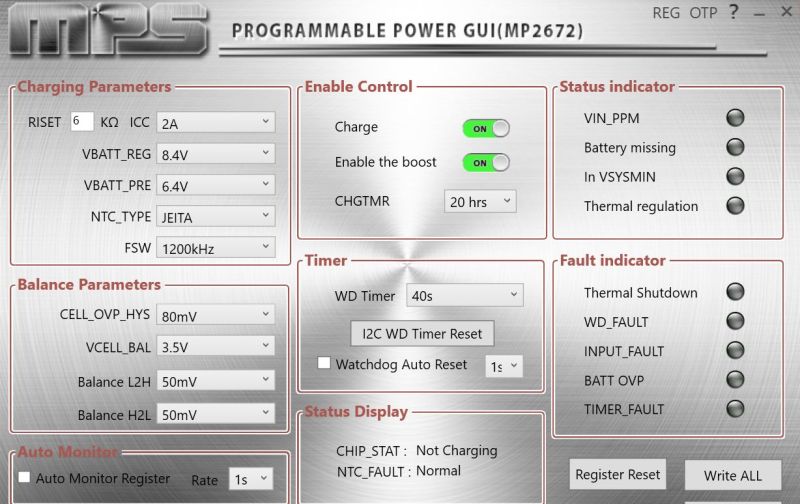Expand the WD Timer 40s dropdown
The image size is (800, 504).
click(464, 295)
